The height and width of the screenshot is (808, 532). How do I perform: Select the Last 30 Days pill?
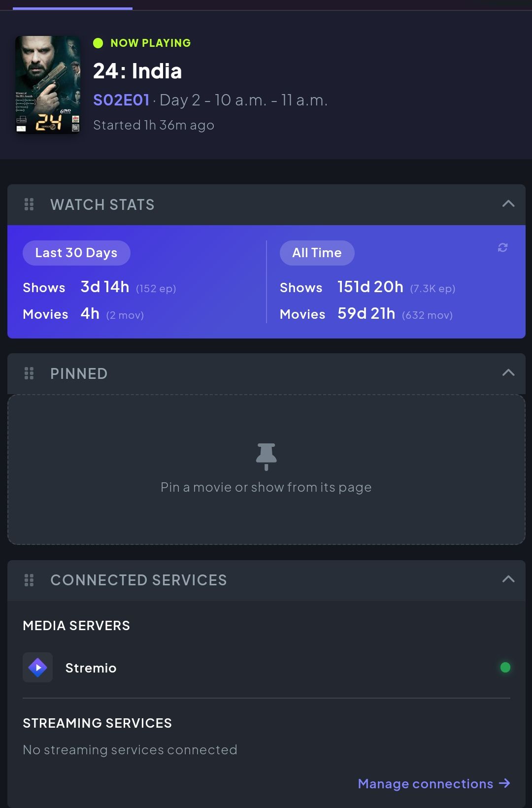[76, 253]
